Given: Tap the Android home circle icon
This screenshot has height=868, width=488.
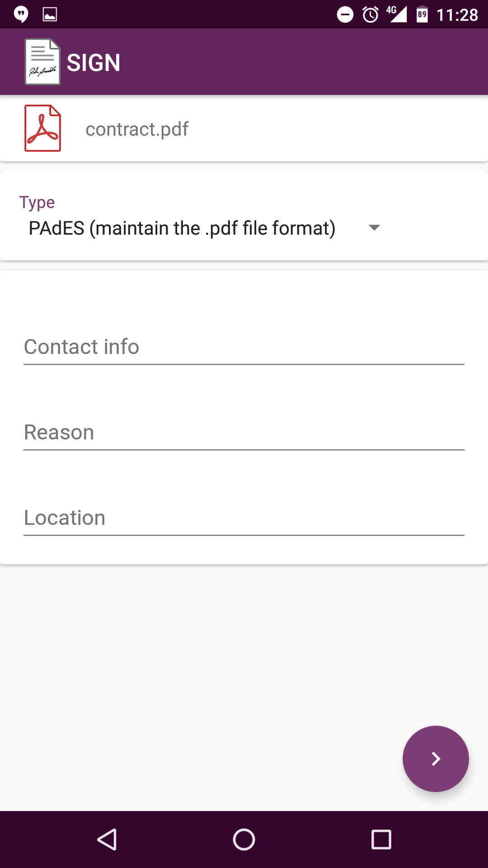Looking at the screenshot, I should click(244, 840).
